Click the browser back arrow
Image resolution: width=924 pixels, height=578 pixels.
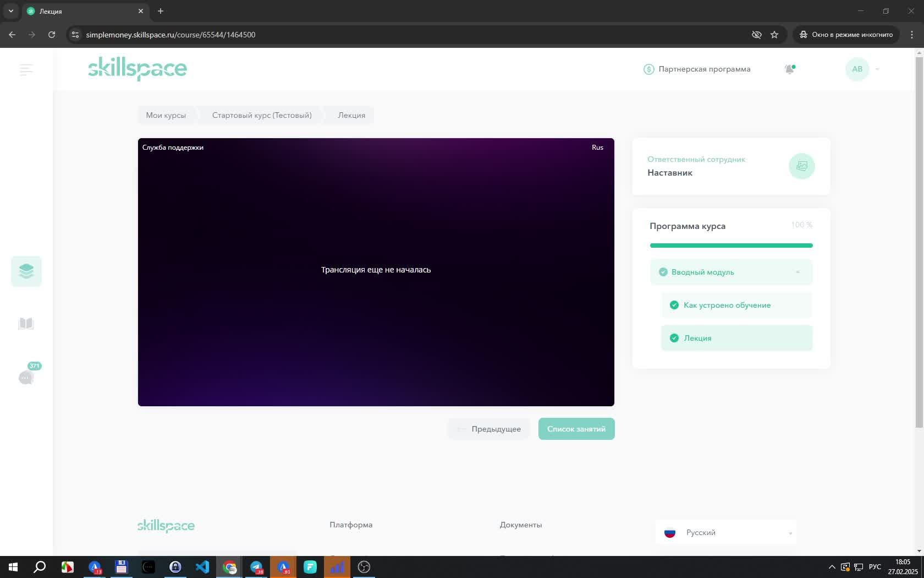pos(12,35)
